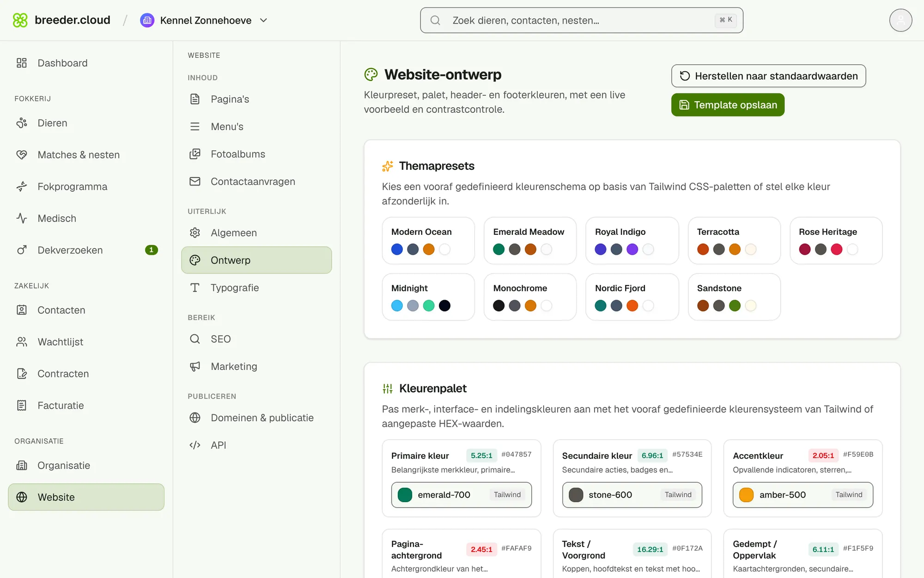Viewport: 924px width, 578px height.
Task: Open Algemeen appearance settings
Action: coord(256,233)
